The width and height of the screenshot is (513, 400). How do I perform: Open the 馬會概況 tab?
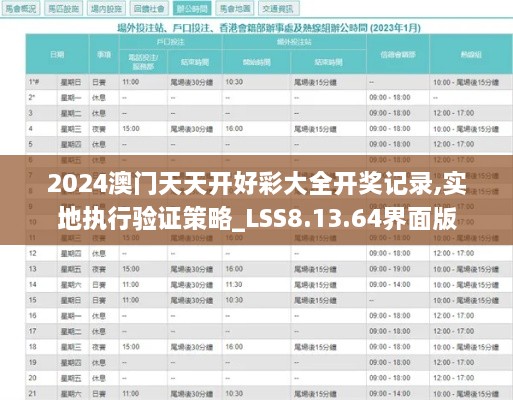coord(21,9)
